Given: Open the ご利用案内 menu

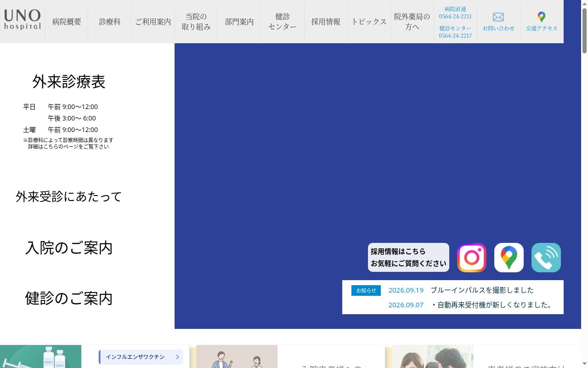Looking at the screenshot, I should (x=153, y=22).
